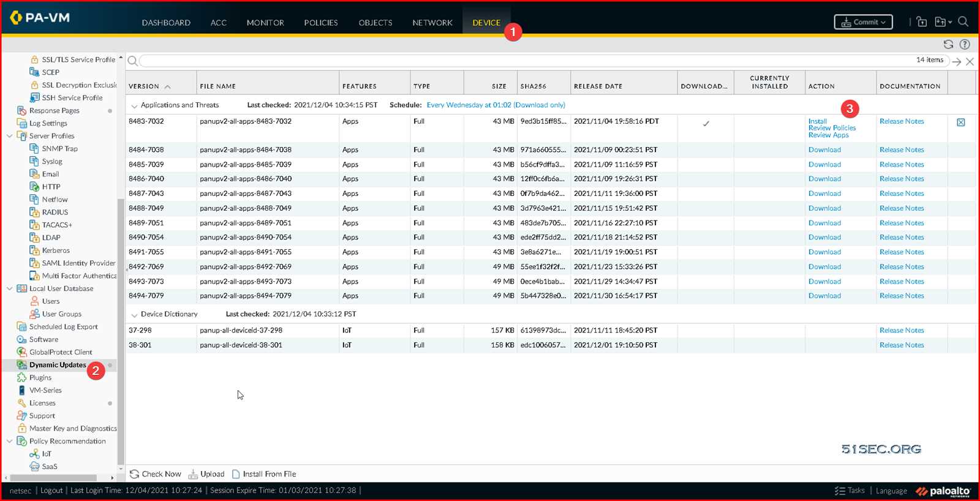
Task: Open Tasks manager in status bar
Action: click(850, 491)
